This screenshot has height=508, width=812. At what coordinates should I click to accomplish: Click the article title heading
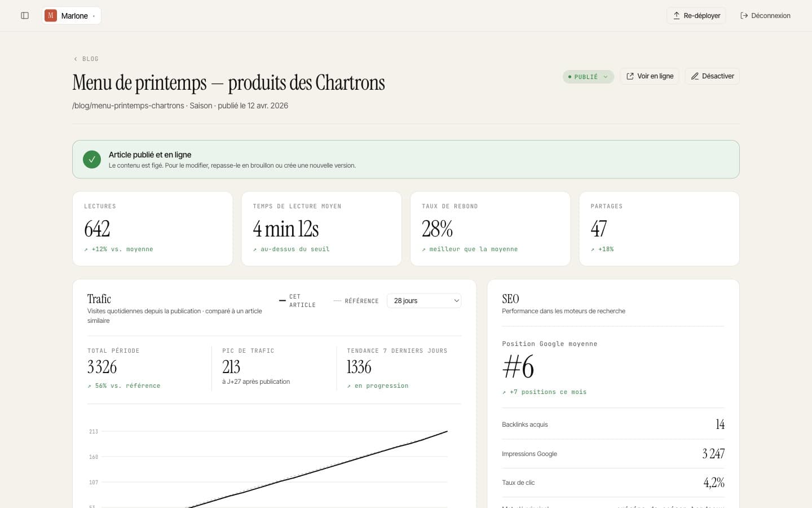pyautogui.click(x=228, y=82)
